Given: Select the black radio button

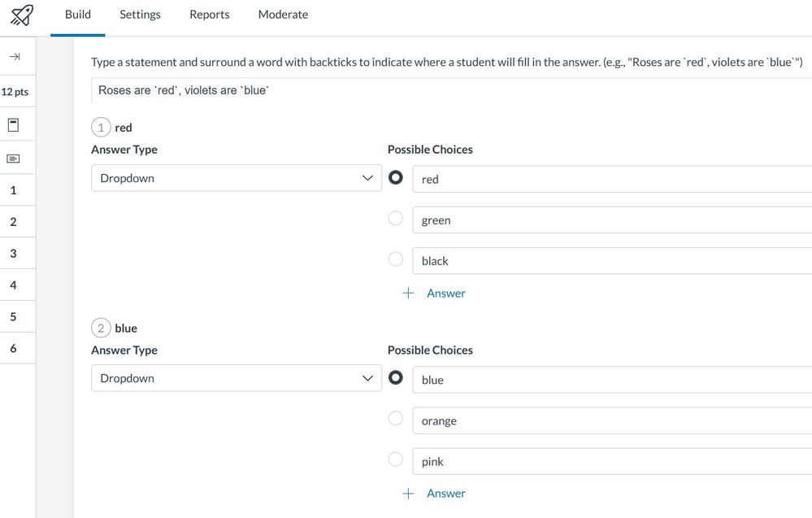Looking at the screenshot, I should 396,259.
